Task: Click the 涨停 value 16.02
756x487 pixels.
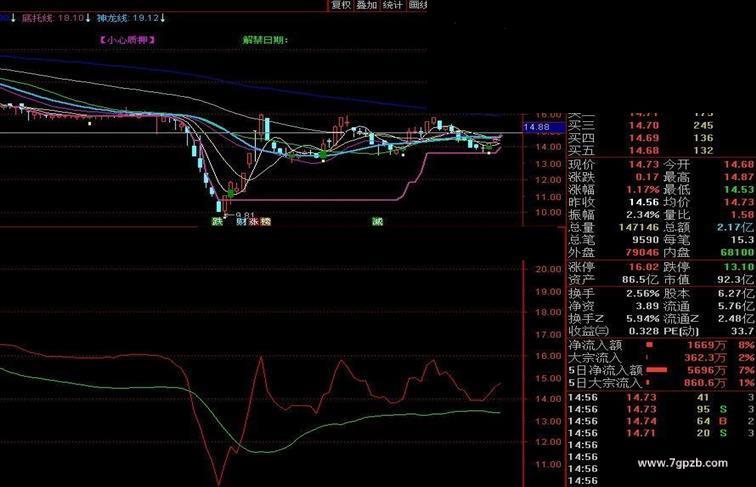Action: (x=644, y=267)
